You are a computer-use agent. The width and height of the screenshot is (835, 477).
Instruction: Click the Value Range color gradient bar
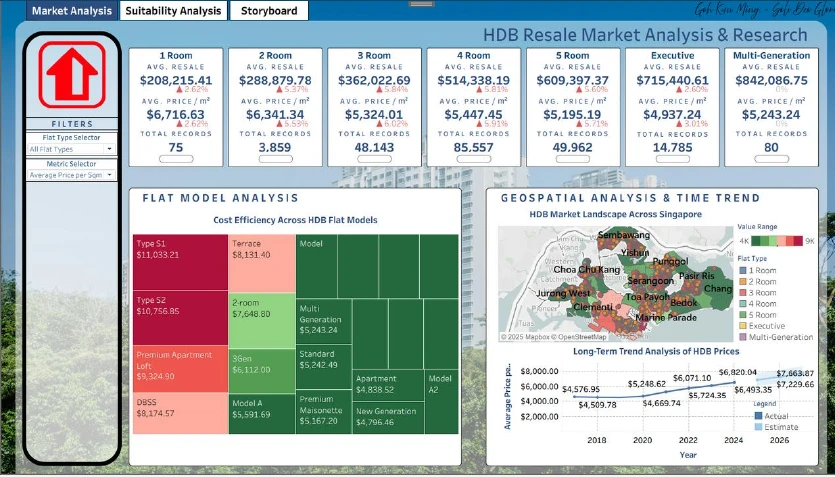777,241
